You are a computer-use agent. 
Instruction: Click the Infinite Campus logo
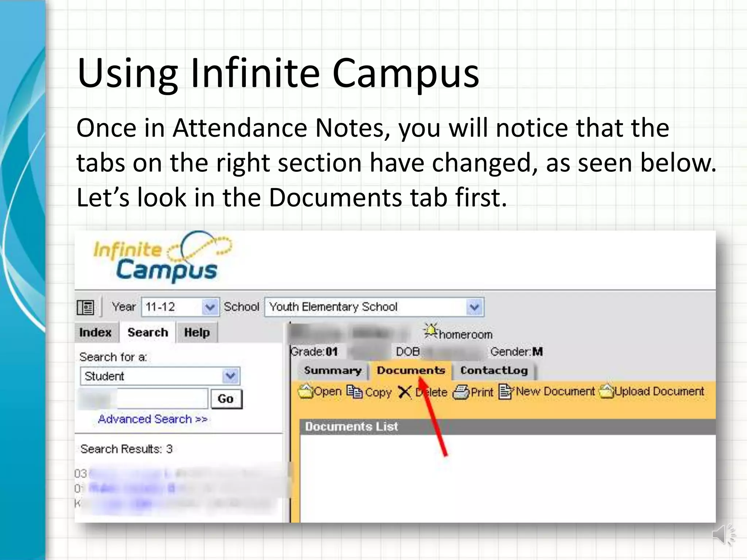pos(162,257)
